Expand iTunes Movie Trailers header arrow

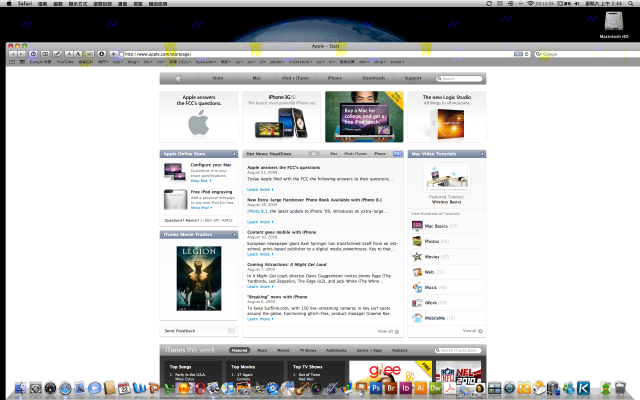pyautogui.click(x=234, y=235)
